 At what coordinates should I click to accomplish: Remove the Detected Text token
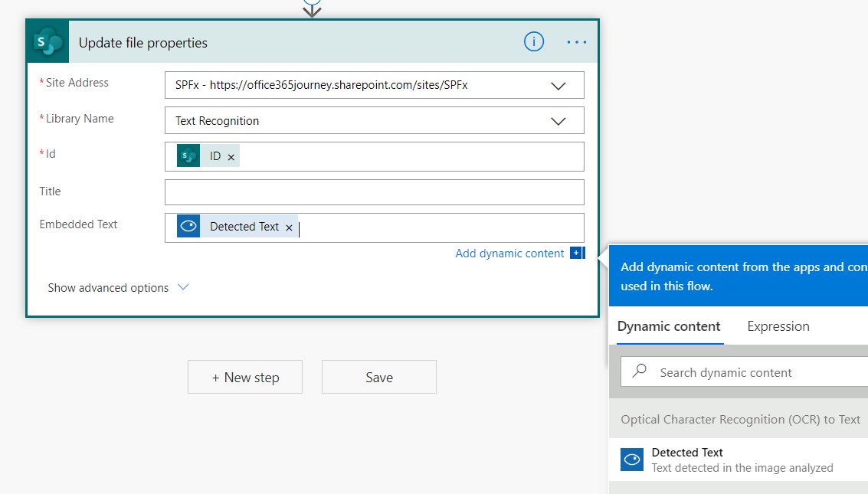(289, 227)
